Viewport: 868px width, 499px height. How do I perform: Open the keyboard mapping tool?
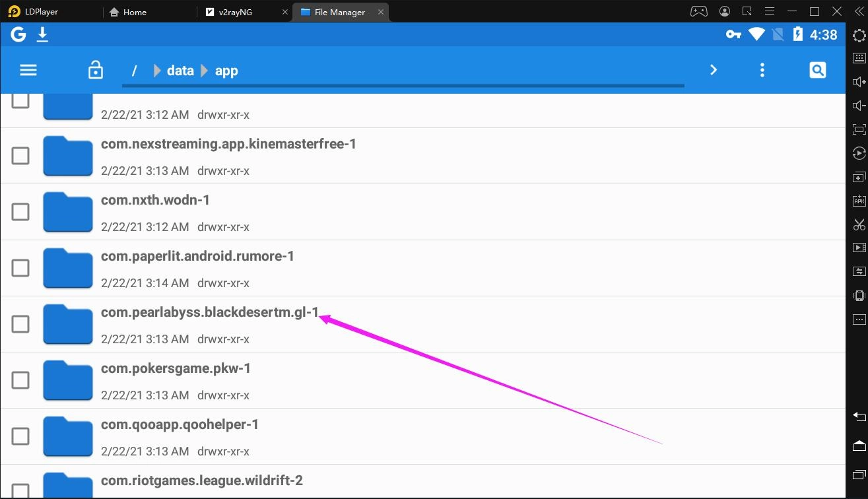click(858, 57)
